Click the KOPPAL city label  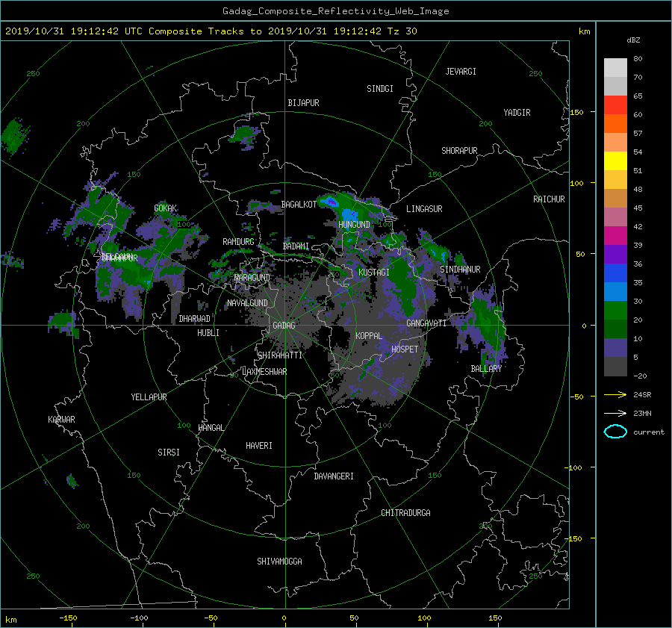click(x=369, y=335)
